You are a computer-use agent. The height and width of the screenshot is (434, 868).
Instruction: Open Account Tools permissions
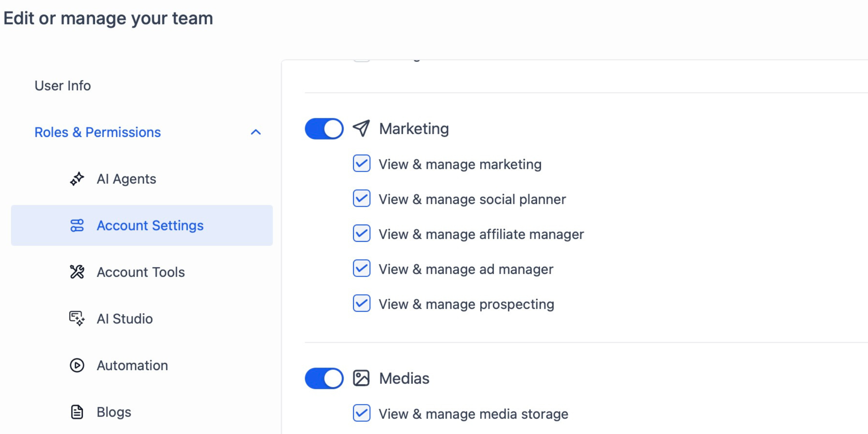[140, 272]
